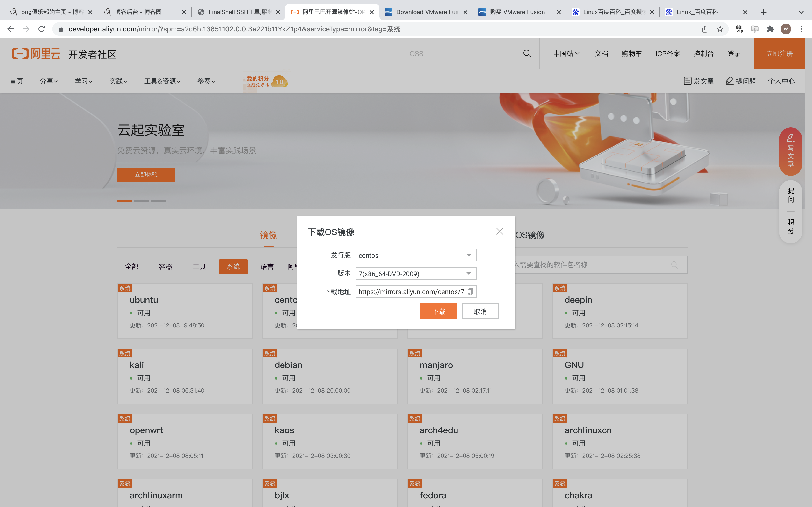Click the orange 下载 button

(439, 311)
